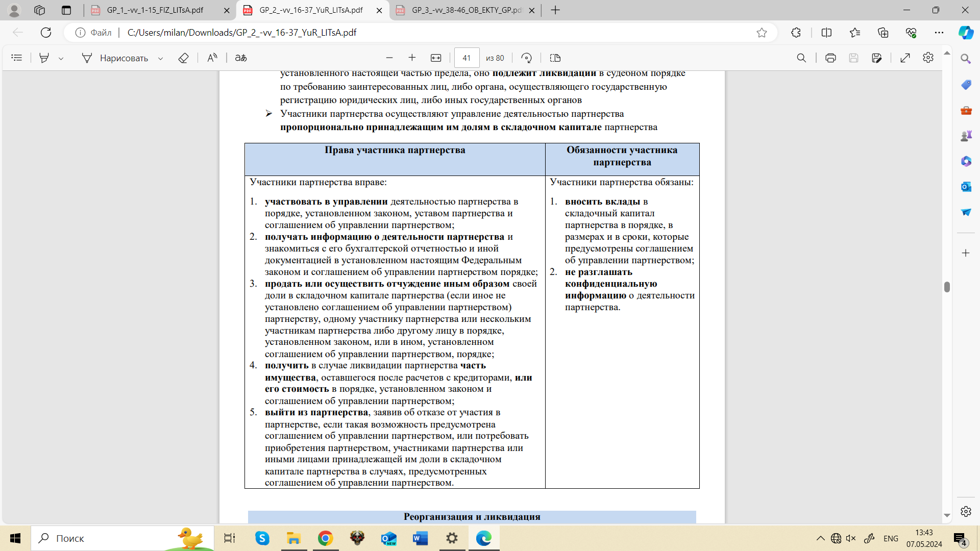Close the GP_1 tab
980x551 pixels.
coord(227,10)
